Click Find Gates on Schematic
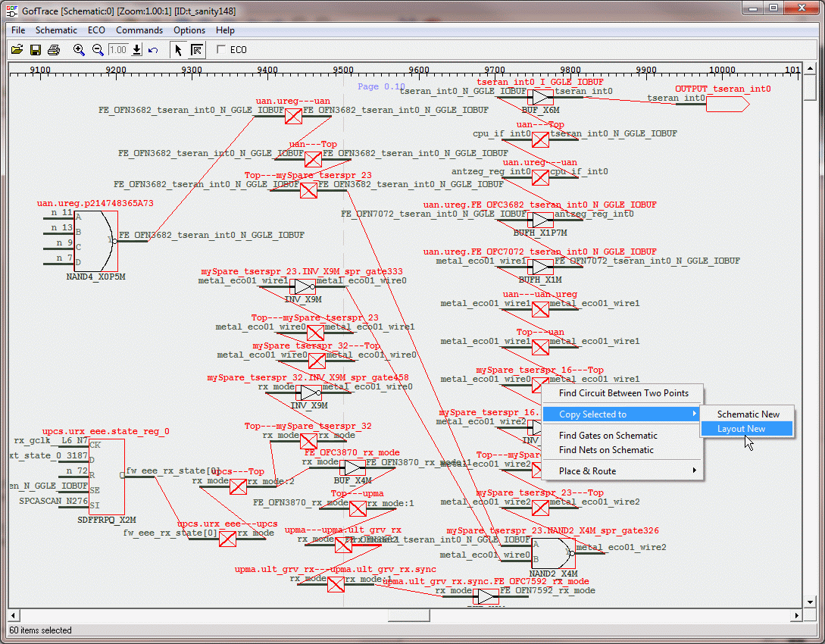The width and height of the screenshot is (825, 644). click(x=608, y=436)
